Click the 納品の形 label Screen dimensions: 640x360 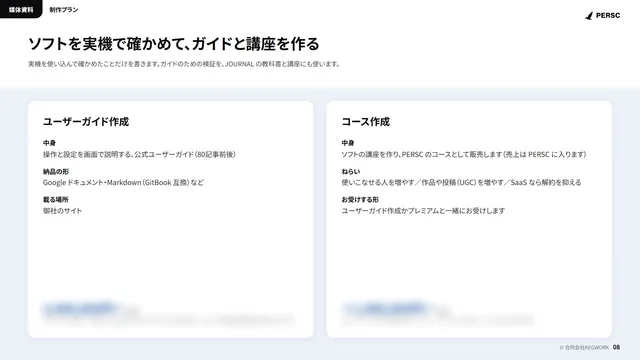(56, 171)
